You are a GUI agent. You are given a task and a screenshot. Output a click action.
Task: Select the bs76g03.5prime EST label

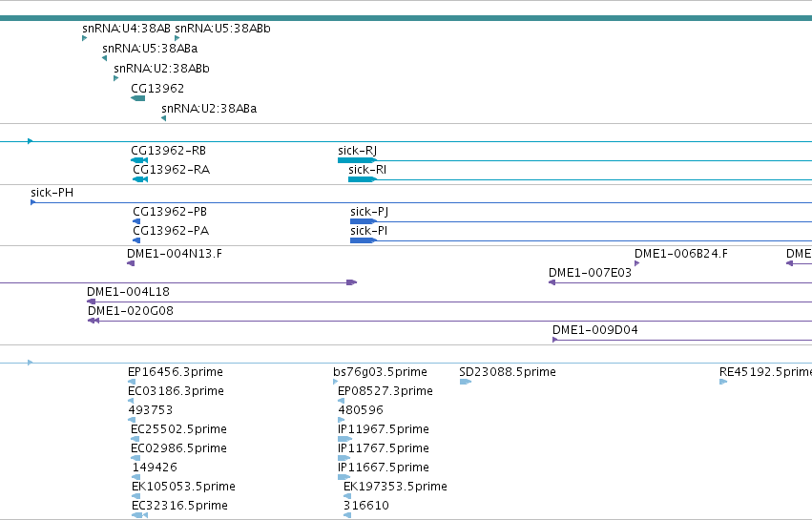coord(380,372)
